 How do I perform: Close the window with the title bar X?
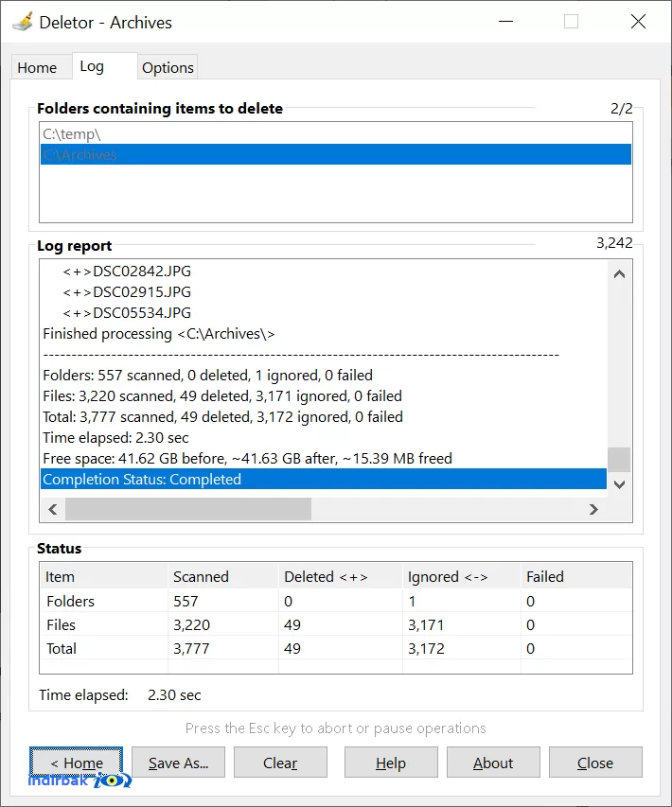coord(638,22)
